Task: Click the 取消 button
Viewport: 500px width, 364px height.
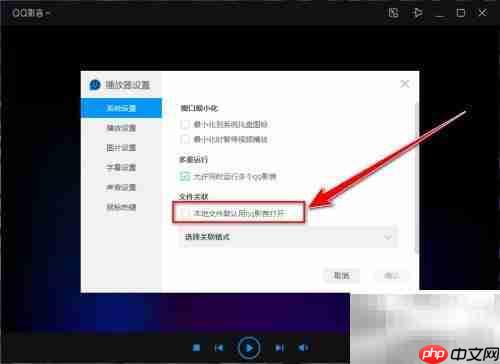Action: pyautogui.click(x=342, y=276)
